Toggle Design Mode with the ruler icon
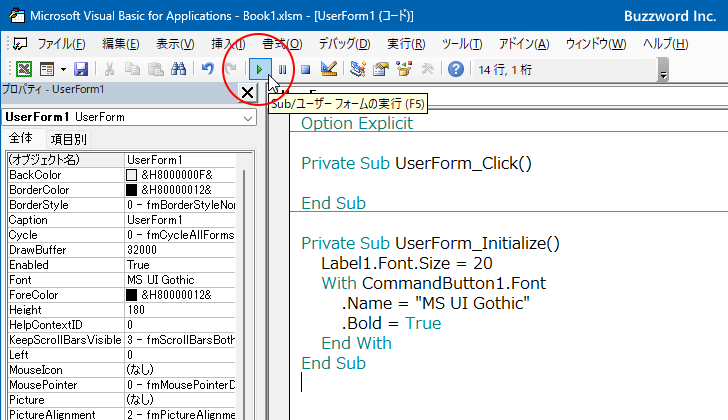 329,69
